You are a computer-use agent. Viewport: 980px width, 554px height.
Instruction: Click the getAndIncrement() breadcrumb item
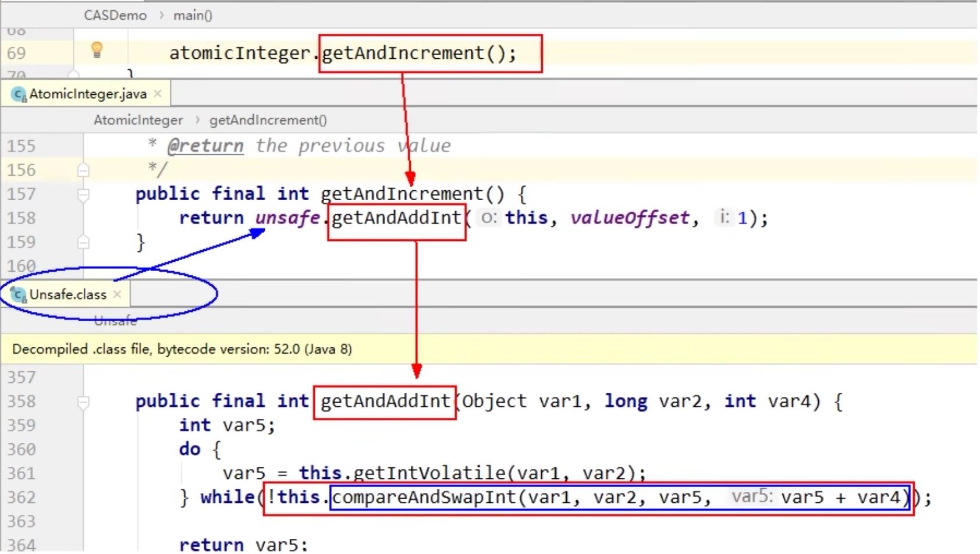click(268, 120)
